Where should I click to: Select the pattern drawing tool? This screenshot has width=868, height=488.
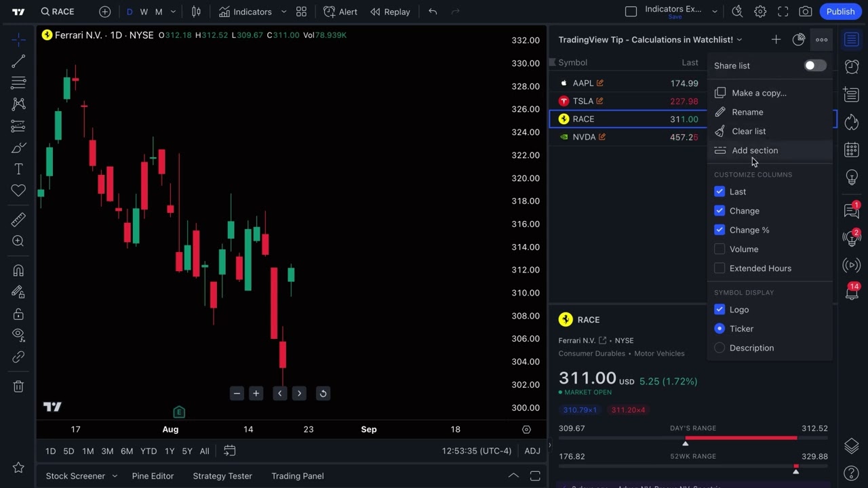click(x=18, y=104)
